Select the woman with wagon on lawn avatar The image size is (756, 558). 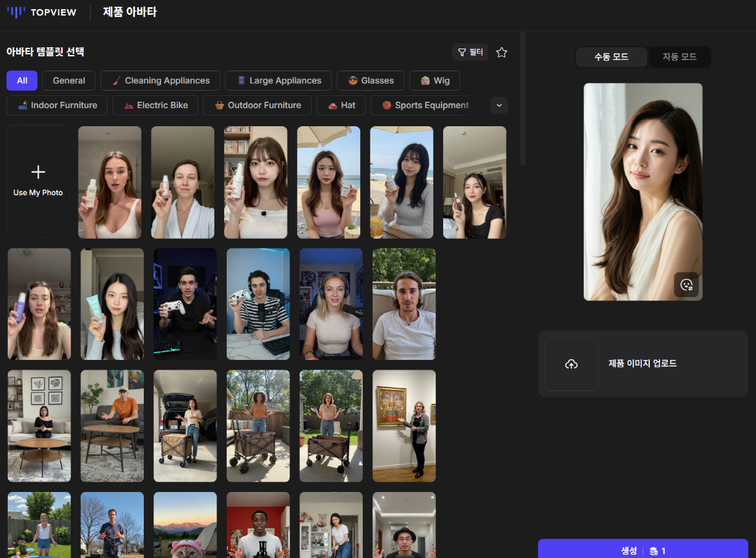331,426
